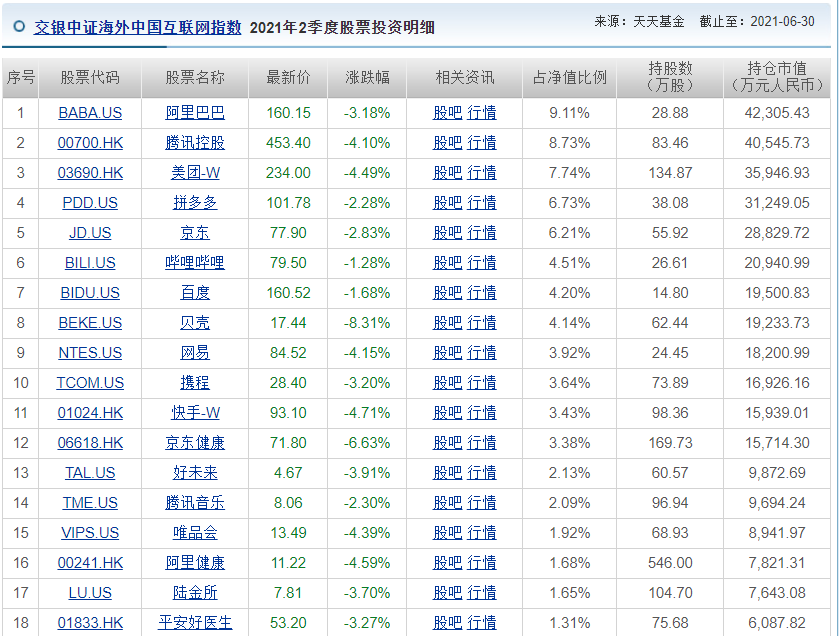Open 行情 link in the 美团-W row
839x636 pixels.
482,173
